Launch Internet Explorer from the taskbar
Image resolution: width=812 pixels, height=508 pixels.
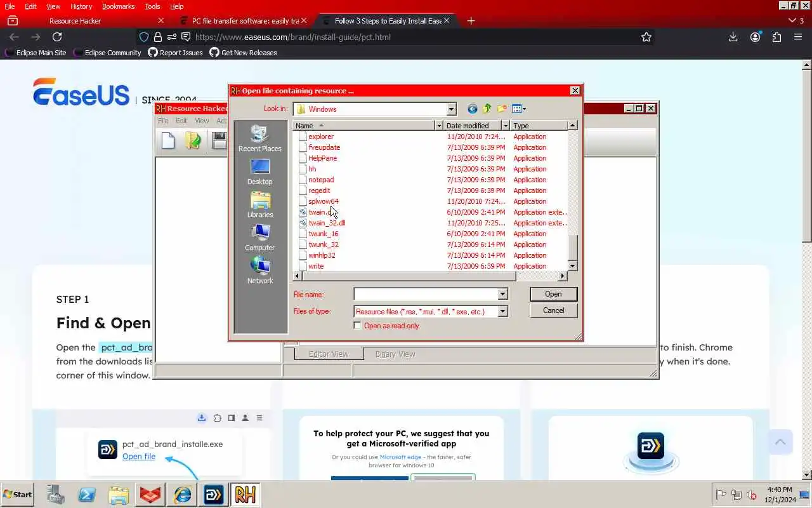click(183, 495)
